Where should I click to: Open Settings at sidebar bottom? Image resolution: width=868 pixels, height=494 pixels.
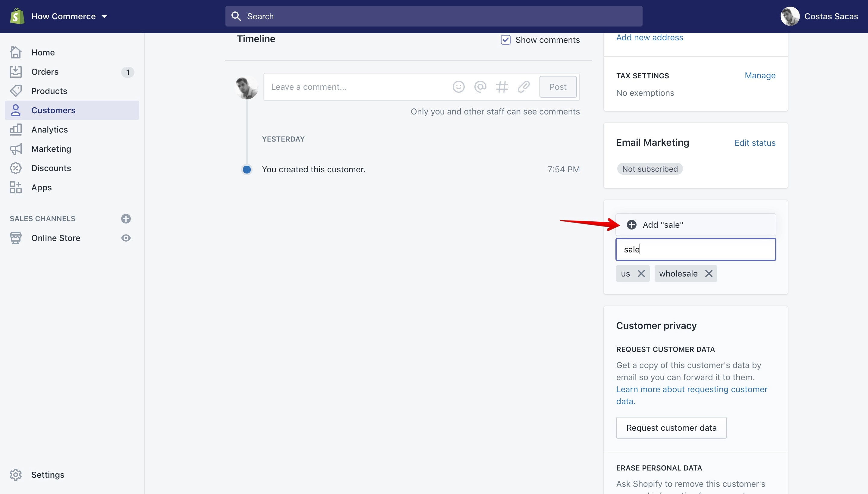point(72,475)
